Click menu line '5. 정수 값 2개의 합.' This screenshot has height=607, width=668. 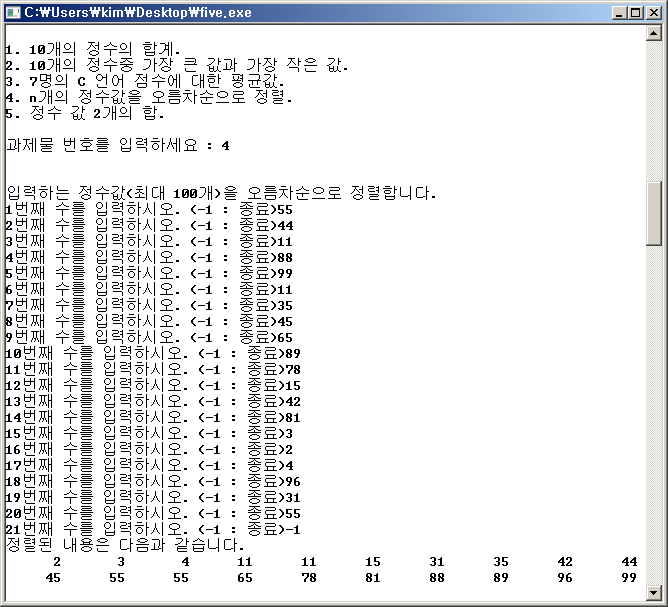pyautogui.click(x=85, y=113)
